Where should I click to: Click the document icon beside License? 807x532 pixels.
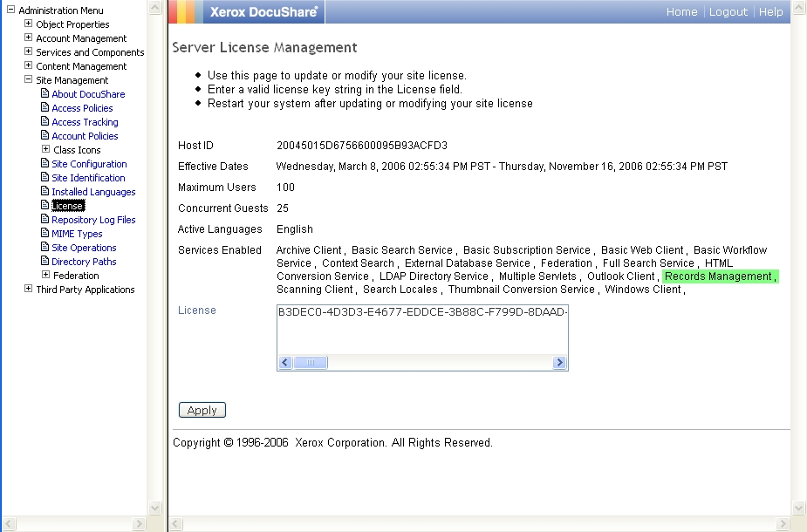pos(44,205)
